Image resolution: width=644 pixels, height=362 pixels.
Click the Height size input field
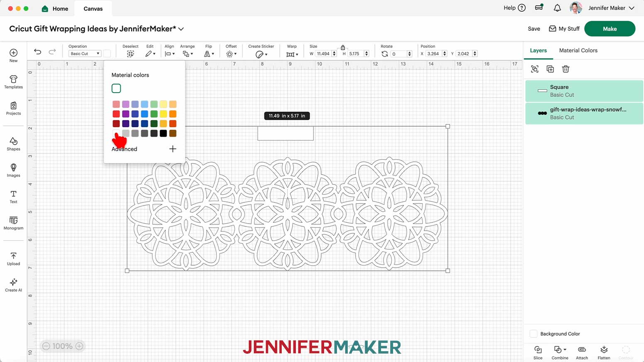coord(356,54)
